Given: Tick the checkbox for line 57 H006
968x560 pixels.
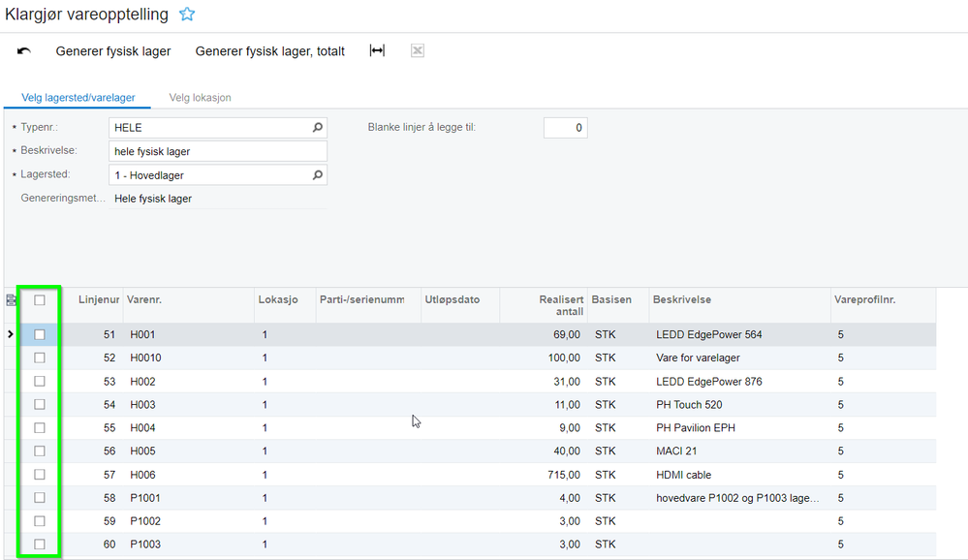Looking at the screenshot, I should point(40,474).
